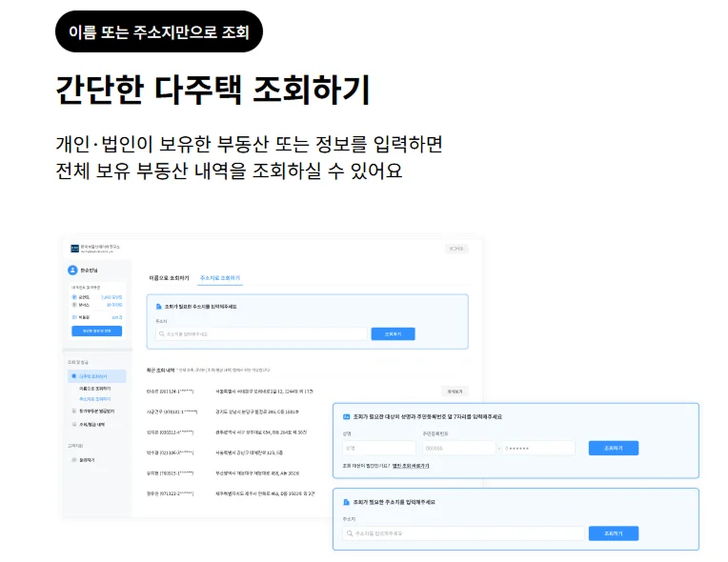The height and width of the screenshot is (562, 728).
Task: Select the recent row with 광주광역시 서구 address
Action: point(227,432)
